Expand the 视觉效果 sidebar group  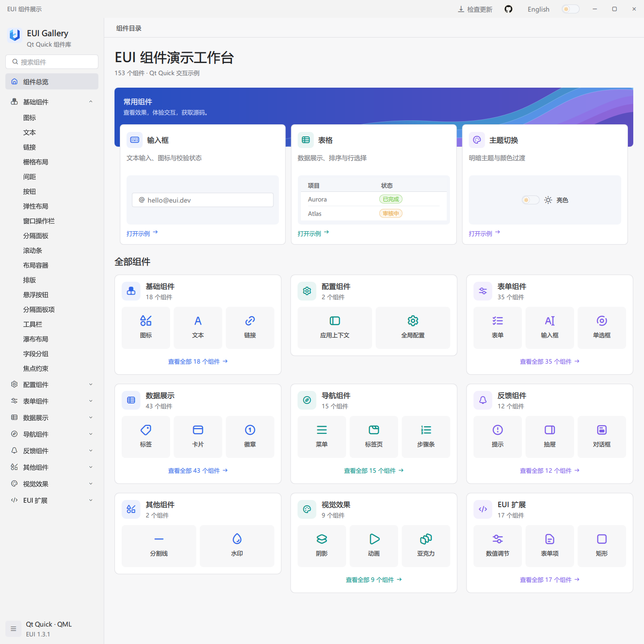52,484
